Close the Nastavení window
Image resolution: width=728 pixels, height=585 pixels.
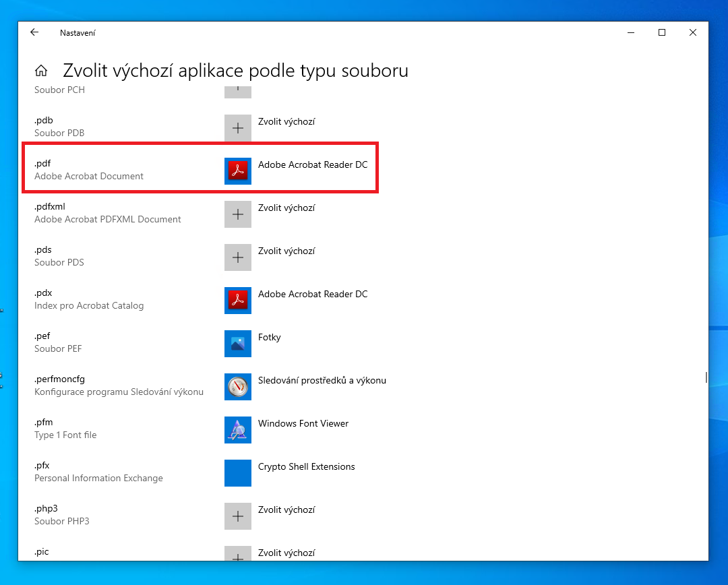point(693,32)
